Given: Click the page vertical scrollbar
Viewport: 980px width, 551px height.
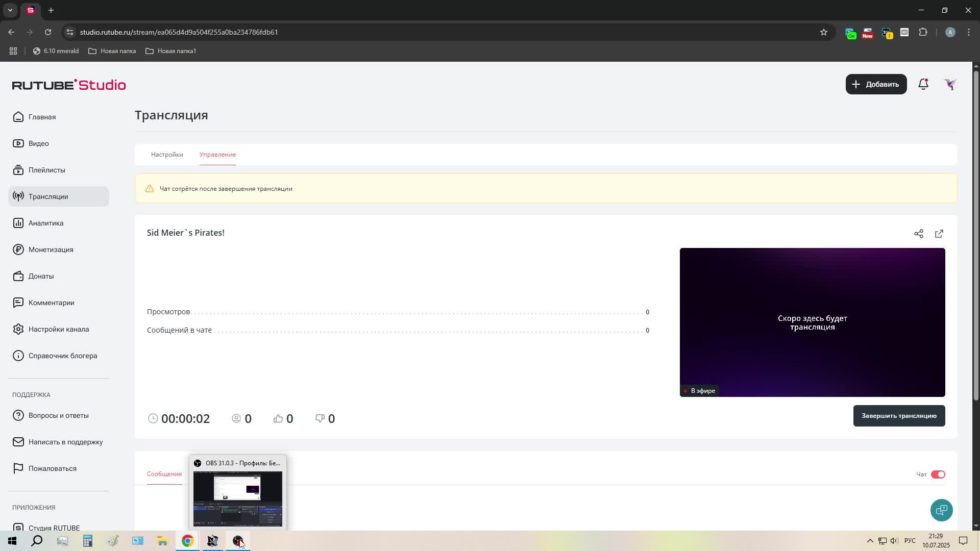Looking at the screenshot, I should coord(976,235).
